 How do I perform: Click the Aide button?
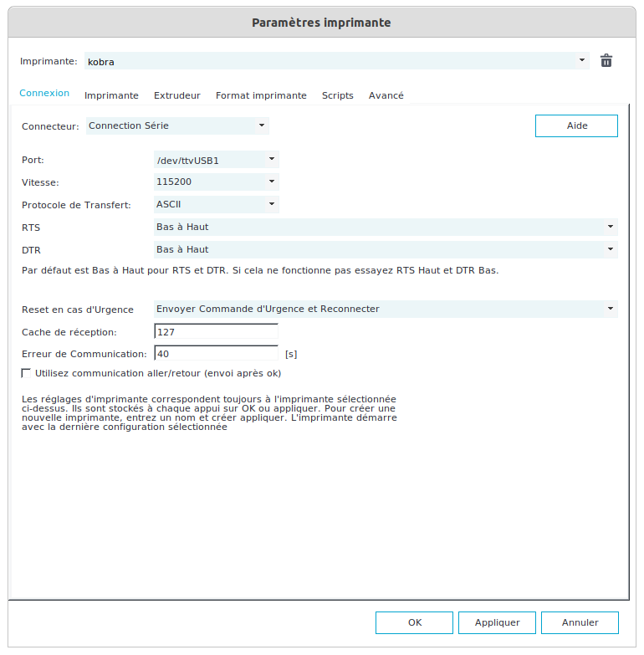tap(576, 125)
